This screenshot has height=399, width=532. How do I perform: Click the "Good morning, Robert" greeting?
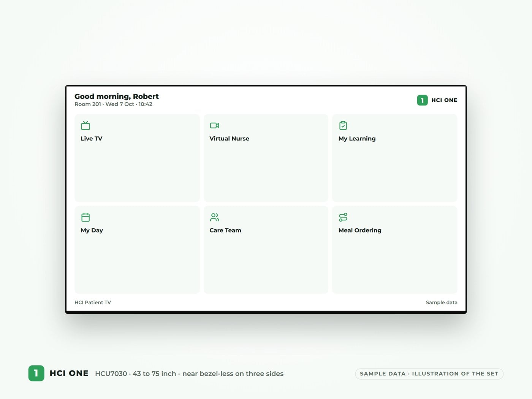tap(117, 97)
